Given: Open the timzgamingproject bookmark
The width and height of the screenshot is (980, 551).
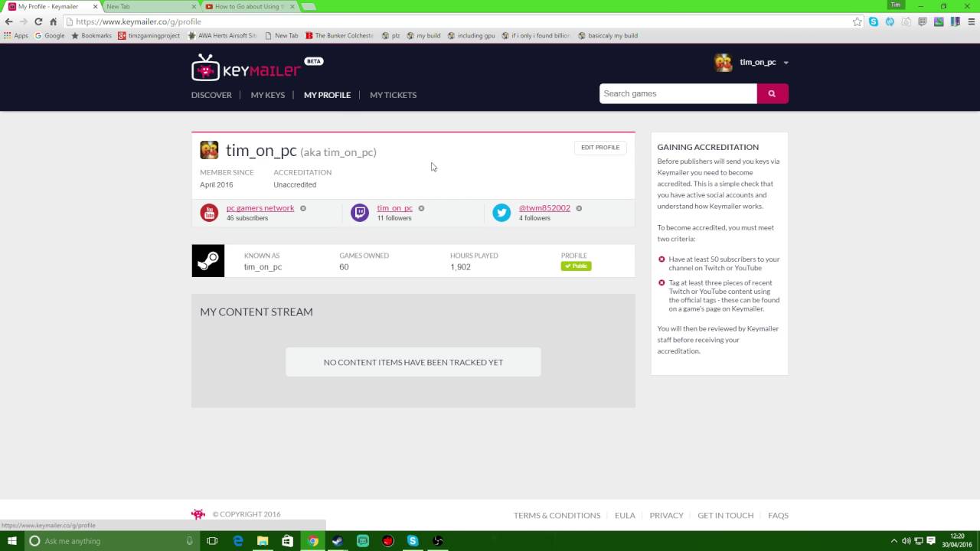Looking at the screenshot, I should click(149, 35).
